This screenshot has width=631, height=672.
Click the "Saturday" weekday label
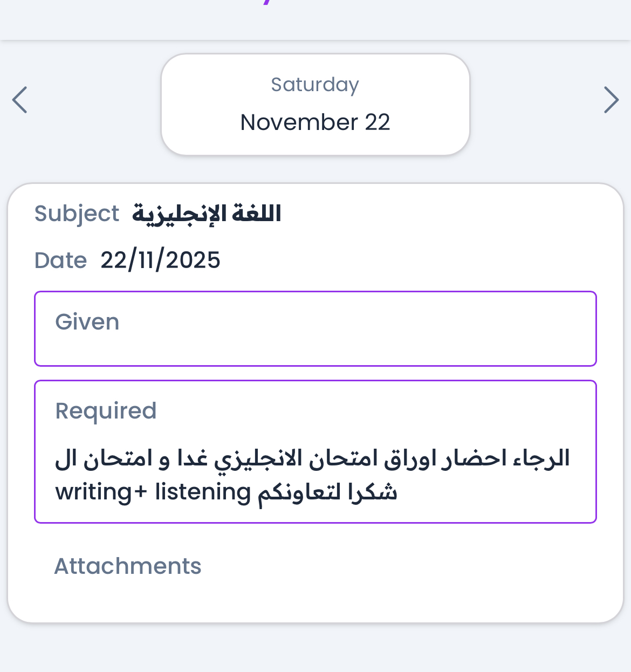(315, 85)
